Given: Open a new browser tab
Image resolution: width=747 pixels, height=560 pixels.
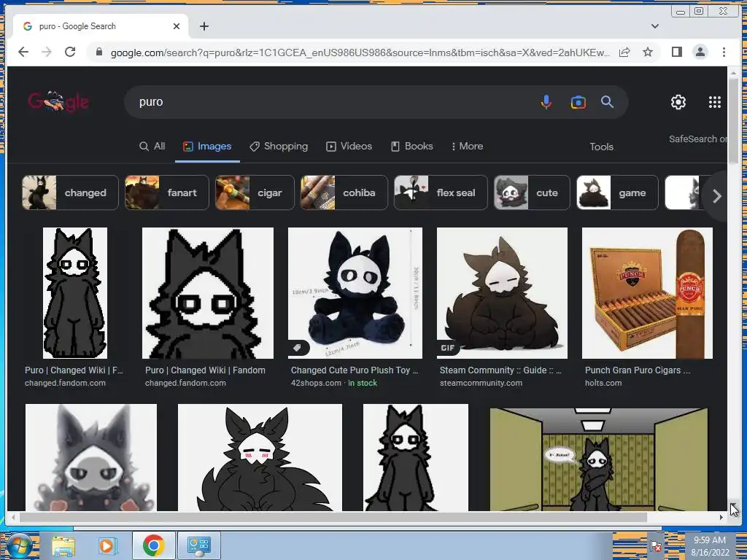Looking at the screenshot, I should point(204,26).
